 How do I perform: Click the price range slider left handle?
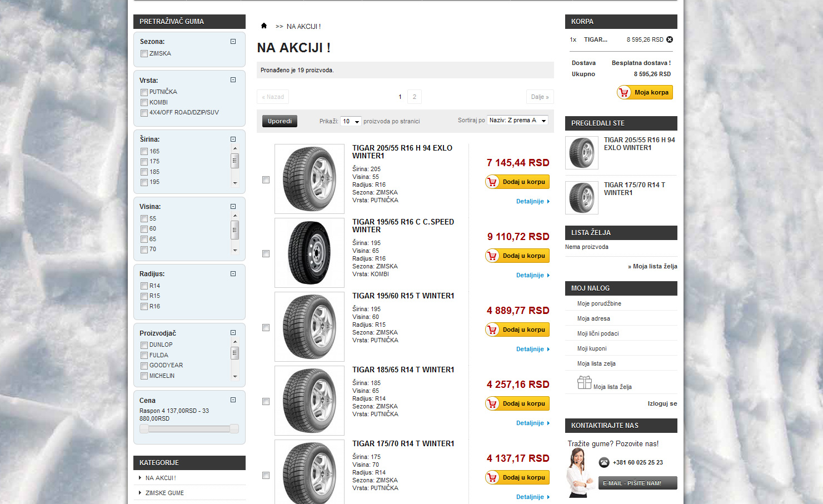144,428
